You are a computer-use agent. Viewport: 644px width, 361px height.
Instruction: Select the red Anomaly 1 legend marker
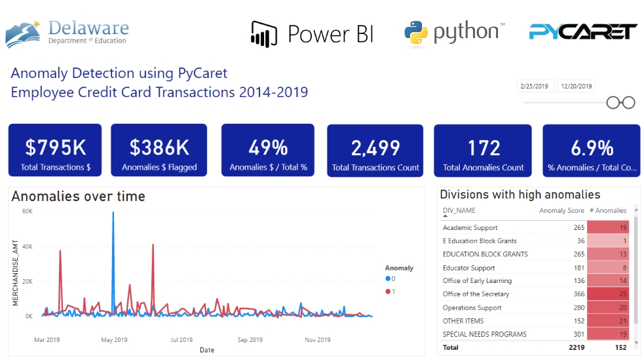coord(388,291)
